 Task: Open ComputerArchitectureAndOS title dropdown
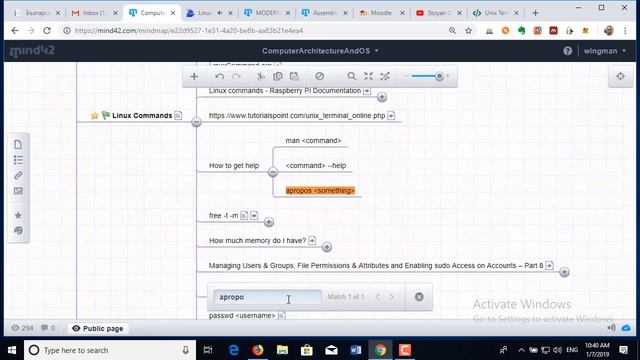[x=320, y=51]
